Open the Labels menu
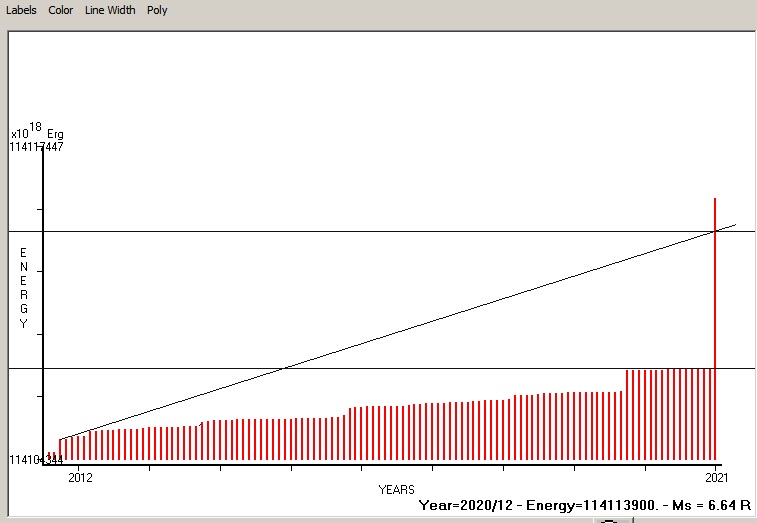This screenshot has height=523, width=757. 21,10
